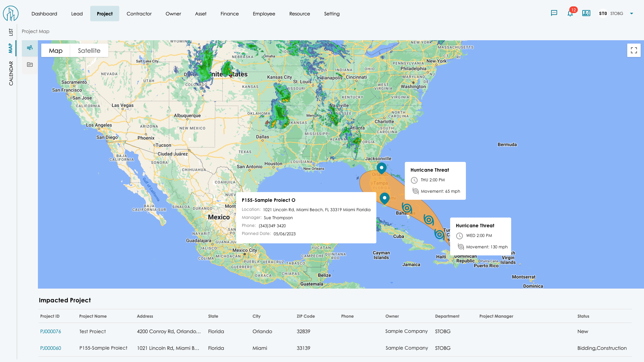
Task: Click the project card layer icon
Action: [x=30, y=65]
